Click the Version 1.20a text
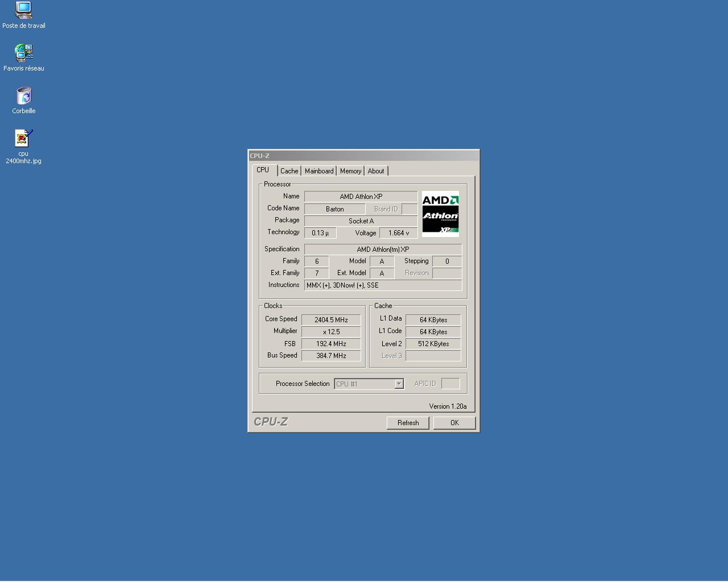The height and width of the screenshot is (582, 728). [448, 406]
